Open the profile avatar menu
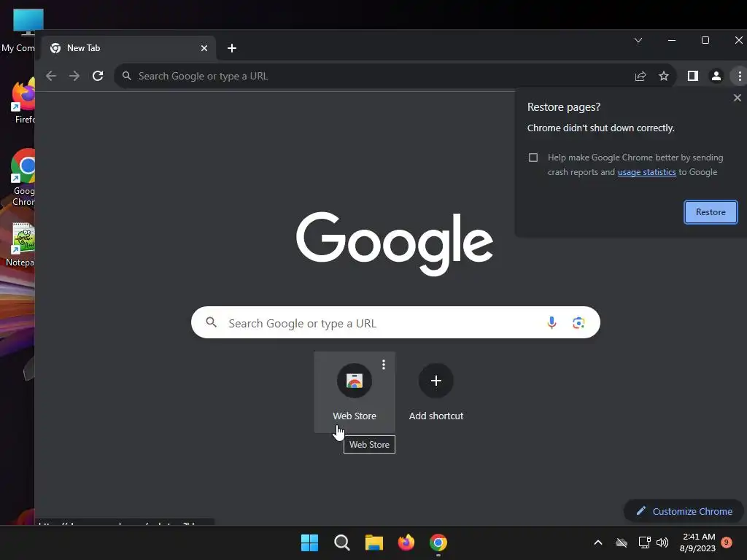The image size is (747, 560). pyautogui.click(x=716, y=76)
